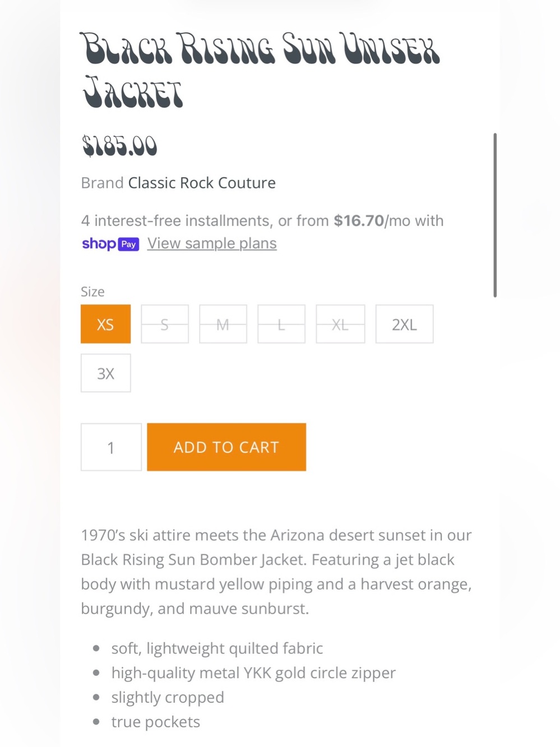Select the 2XL size
Screen dimensions: 560x747
404,324
